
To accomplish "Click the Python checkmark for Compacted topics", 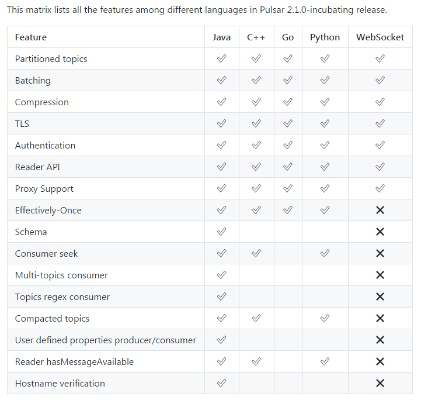I will coord(325,318).
